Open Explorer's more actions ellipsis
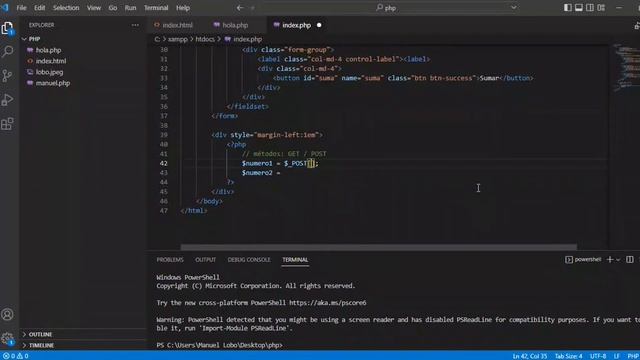This screenshot has width=640, height=360. tap(135, 25)
